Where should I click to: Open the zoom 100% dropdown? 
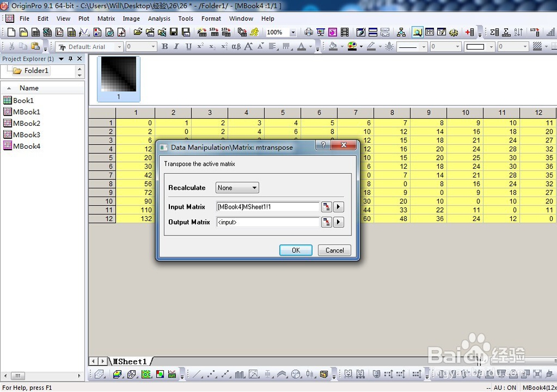[293, 32]
